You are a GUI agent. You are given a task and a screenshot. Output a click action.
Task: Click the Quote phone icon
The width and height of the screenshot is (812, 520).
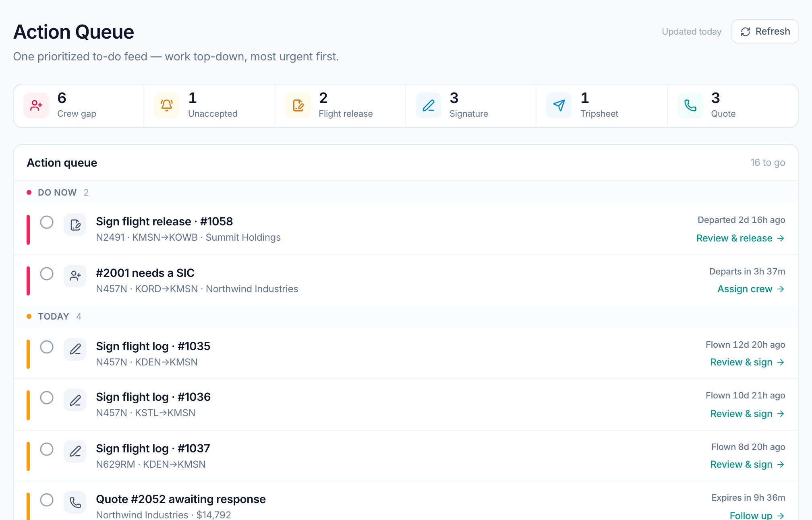[690, 106]
